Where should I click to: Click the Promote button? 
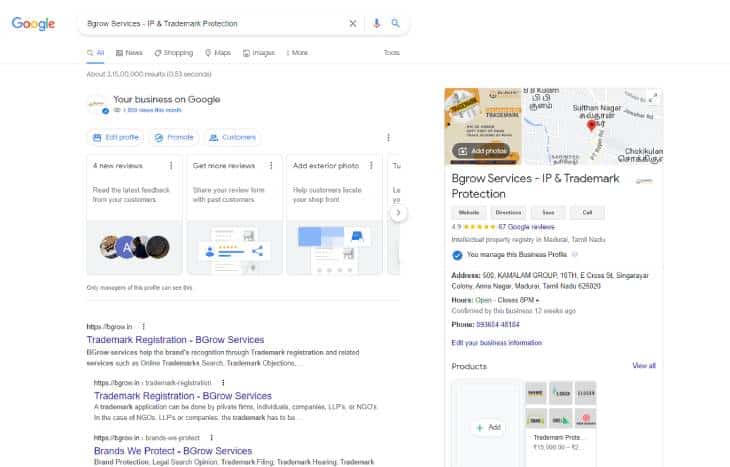point(174,137)
